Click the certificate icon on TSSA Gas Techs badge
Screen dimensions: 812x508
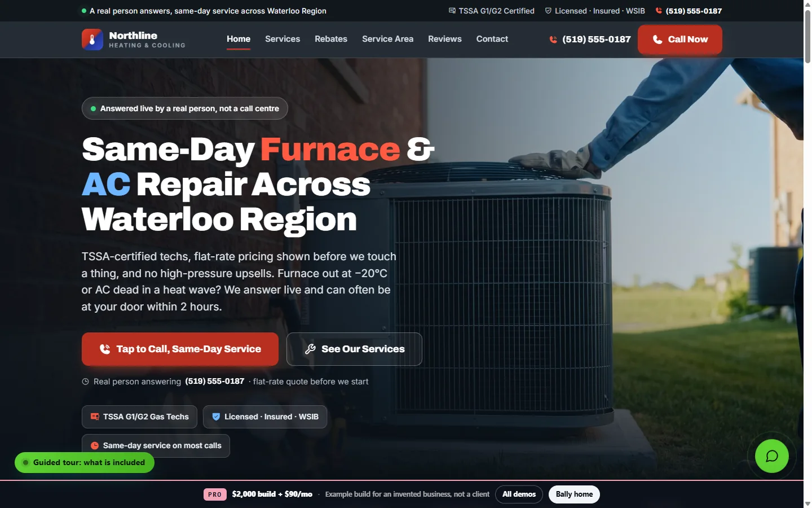[x=95, y=417]
